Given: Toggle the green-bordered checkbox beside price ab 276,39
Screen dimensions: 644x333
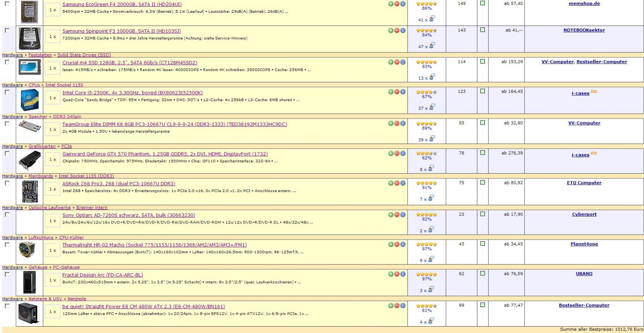Looking at the screenshot, I should coord(483,153).
